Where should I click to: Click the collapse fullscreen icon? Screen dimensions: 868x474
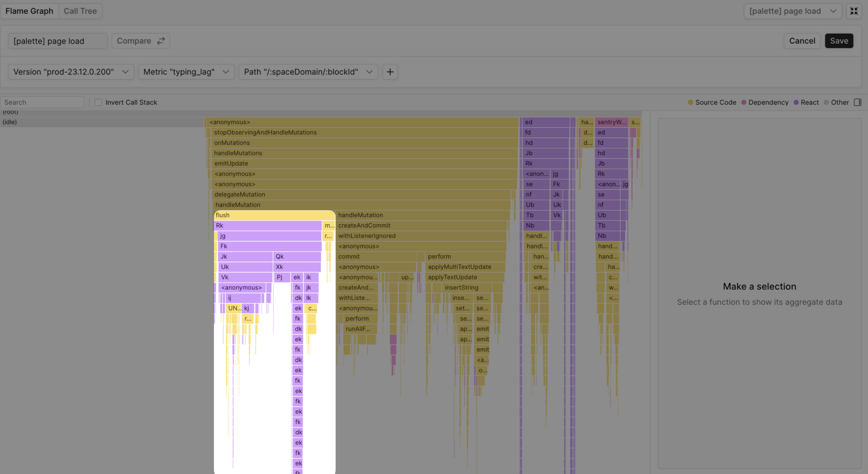pyautogui.click(x=853, y=11)
